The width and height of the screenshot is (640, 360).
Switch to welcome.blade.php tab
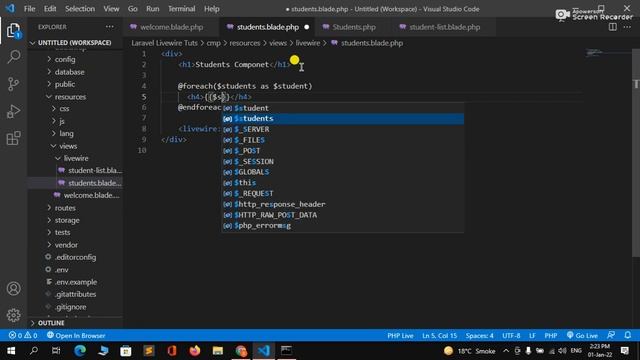pos(171,27)
